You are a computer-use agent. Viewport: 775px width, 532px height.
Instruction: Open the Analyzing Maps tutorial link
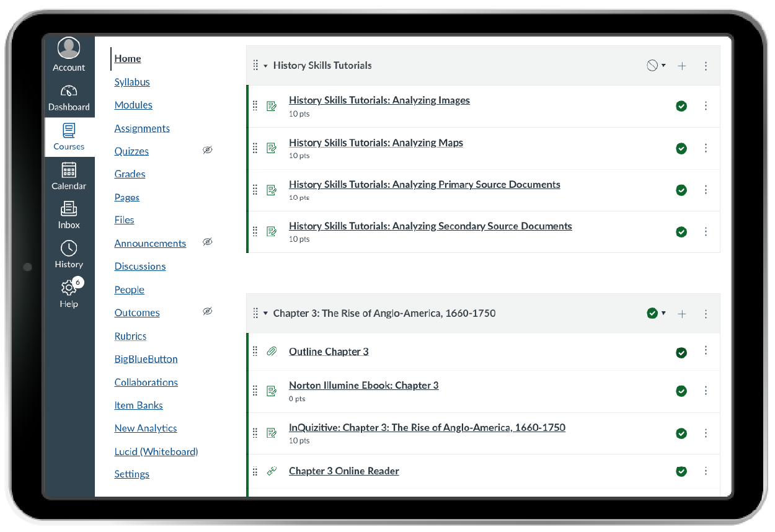[x=376, y=143]
